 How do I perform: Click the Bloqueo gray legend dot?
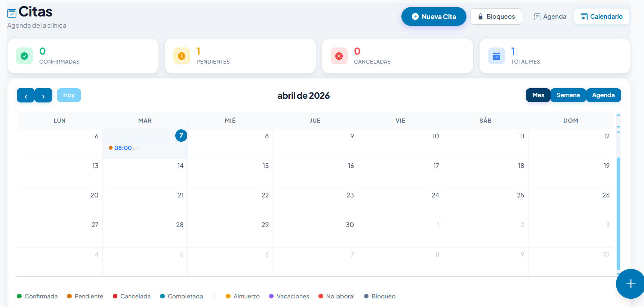(x=366, y=296)
